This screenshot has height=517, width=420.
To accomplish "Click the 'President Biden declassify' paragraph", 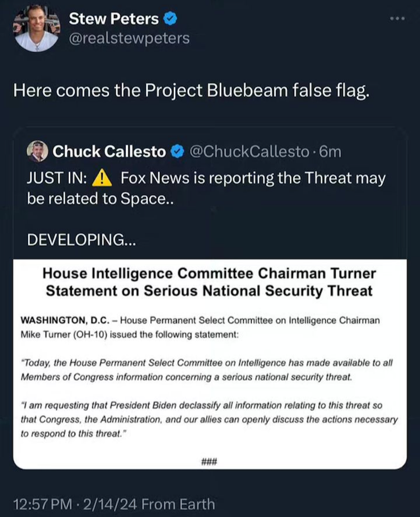I will coord(209,419).
